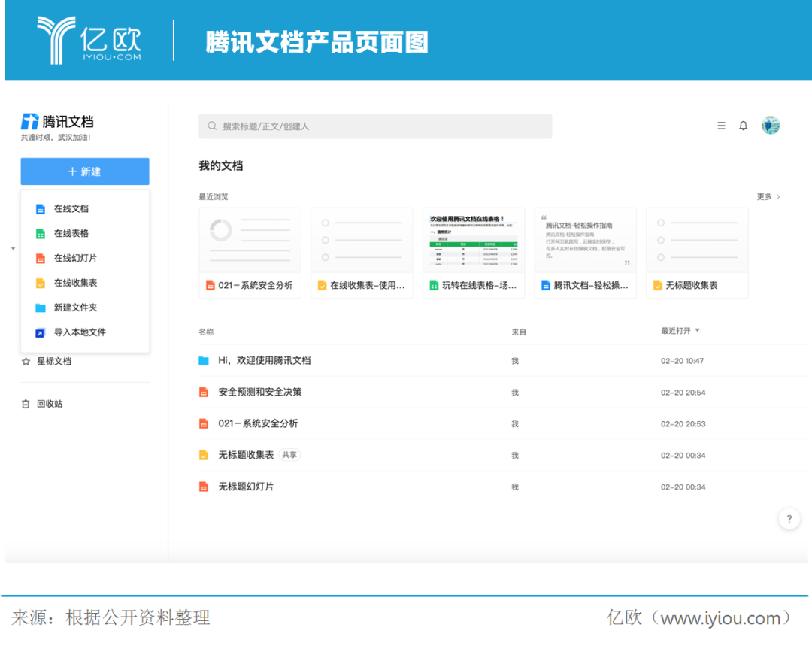The height and width of the screenshot is (652, 812).
Task: Click the yellow 在线收集表 form icon
Action: point(41,284)
